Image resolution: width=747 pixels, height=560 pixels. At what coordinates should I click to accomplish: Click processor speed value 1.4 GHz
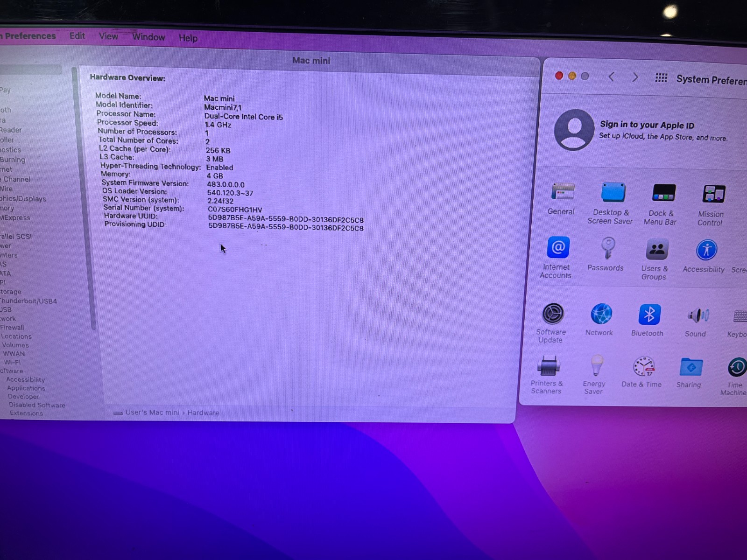click(x=218, y=125)
